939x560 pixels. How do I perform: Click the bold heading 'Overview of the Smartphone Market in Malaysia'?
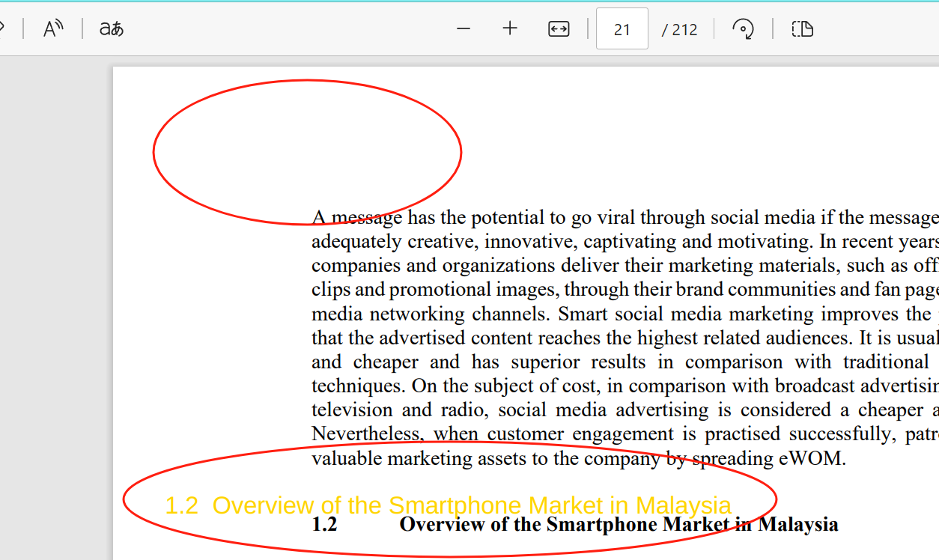619,524
